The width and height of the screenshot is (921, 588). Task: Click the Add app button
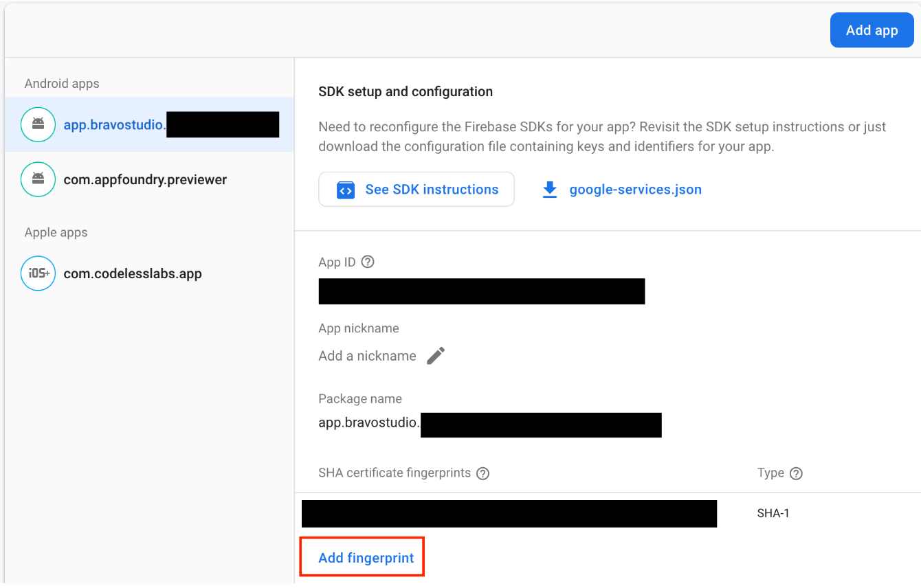[872, 30]
